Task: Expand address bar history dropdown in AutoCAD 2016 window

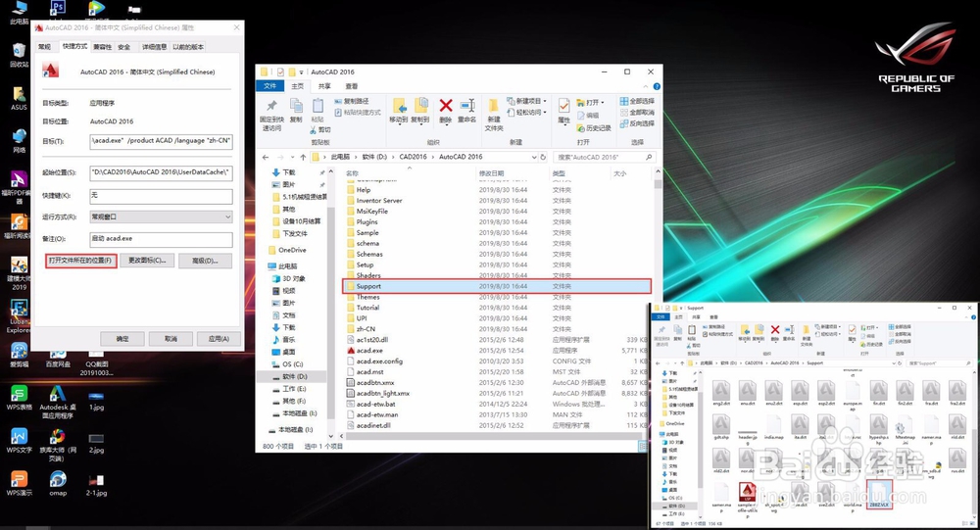Action: (534, 157)
